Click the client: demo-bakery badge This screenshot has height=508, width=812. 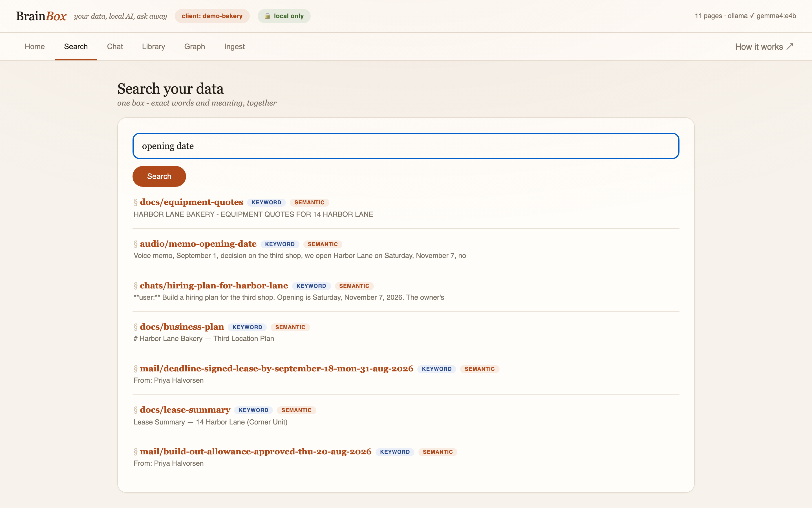(212, 16)
